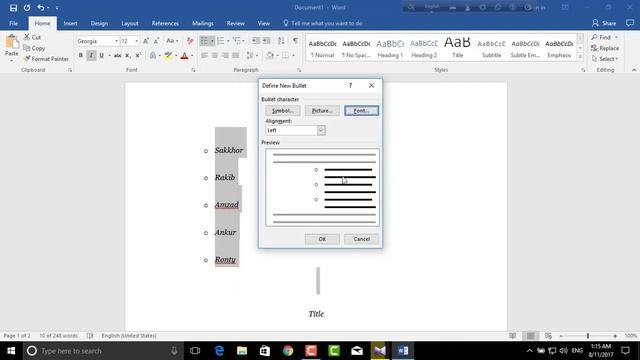Toggle Underline formatting
The height and width of the screenshot is (360, 640).
(x=101, y=55)
